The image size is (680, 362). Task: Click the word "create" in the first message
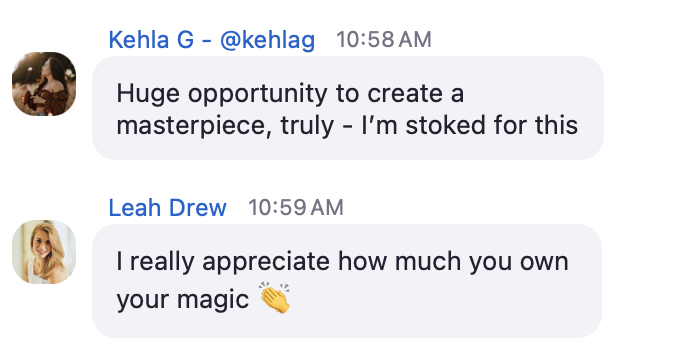pyautogui.click(x=405, y=94)
